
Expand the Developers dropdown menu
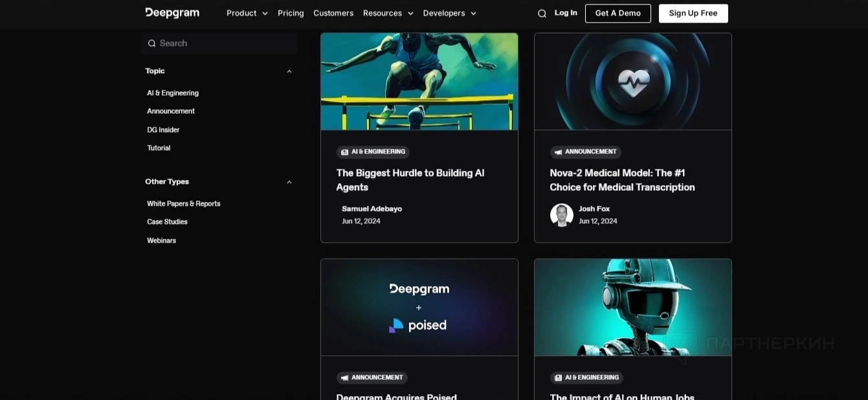point(450,13)
